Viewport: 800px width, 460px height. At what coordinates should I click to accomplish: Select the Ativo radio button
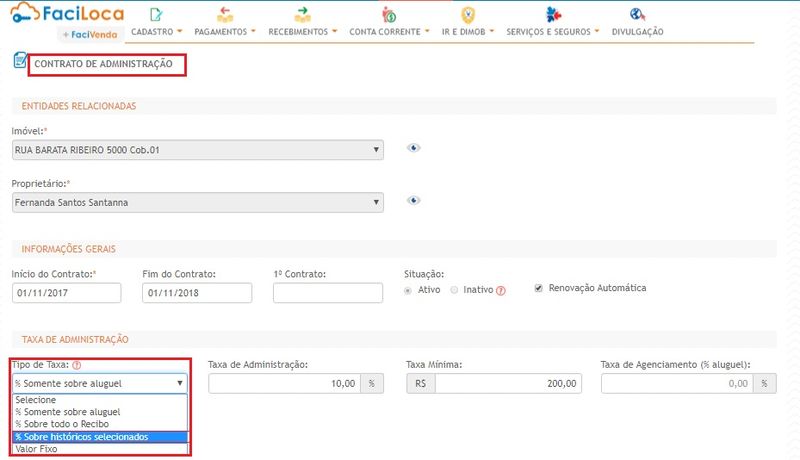click(x=409, y=290)
